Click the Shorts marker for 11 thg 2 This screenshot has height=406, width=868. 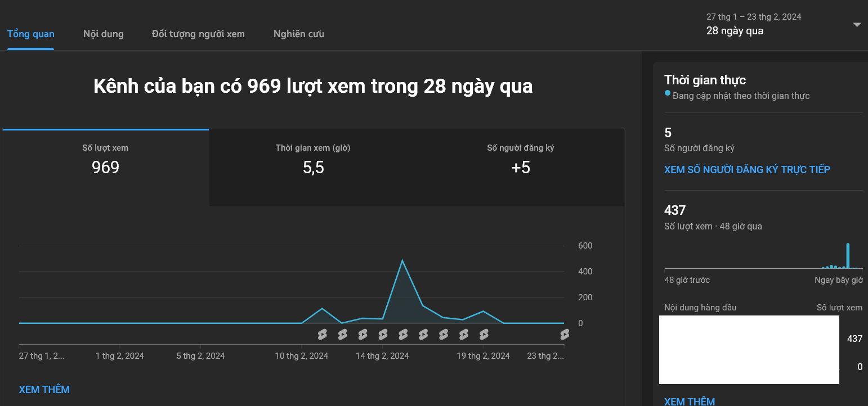click(322, 335)
